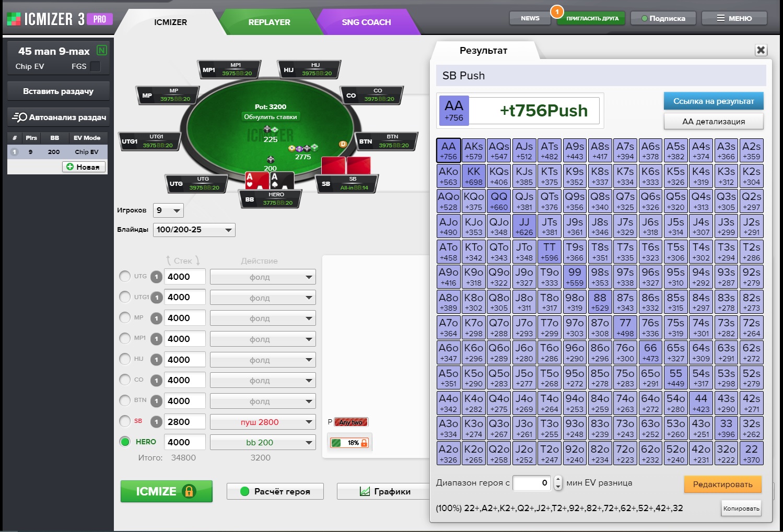783x532 pixels.
Task: Click the hero's AA hole cards
Action: [270, 180]
